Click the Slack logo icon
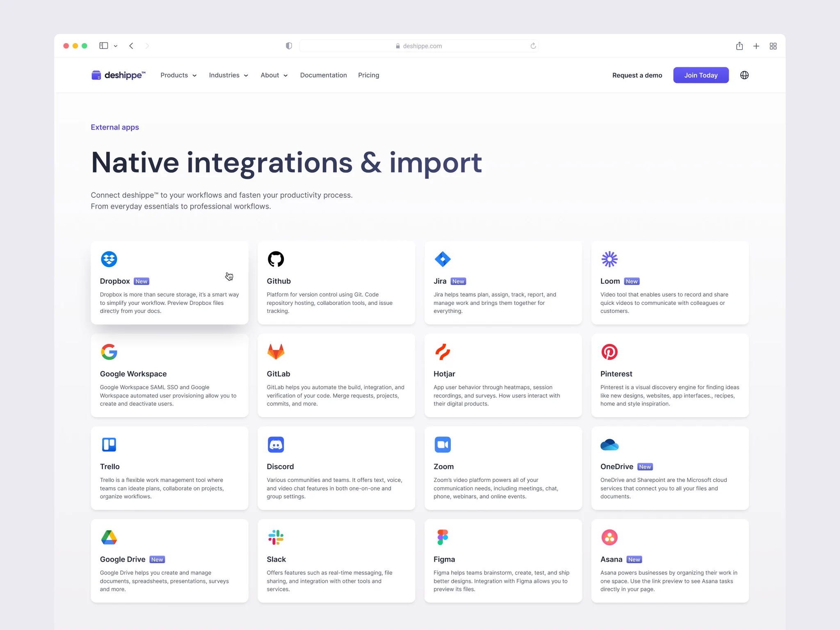 (x=276, y=537)
